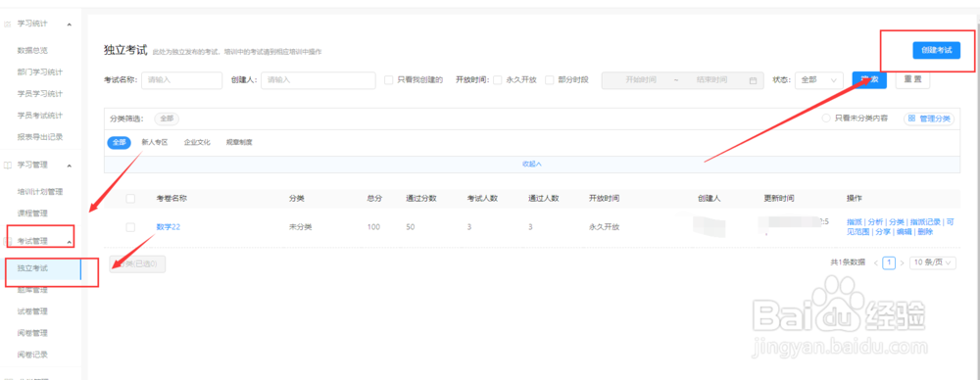980x380 pixels.
Task: Go to next page with right arrow
Action: [902, 263]
